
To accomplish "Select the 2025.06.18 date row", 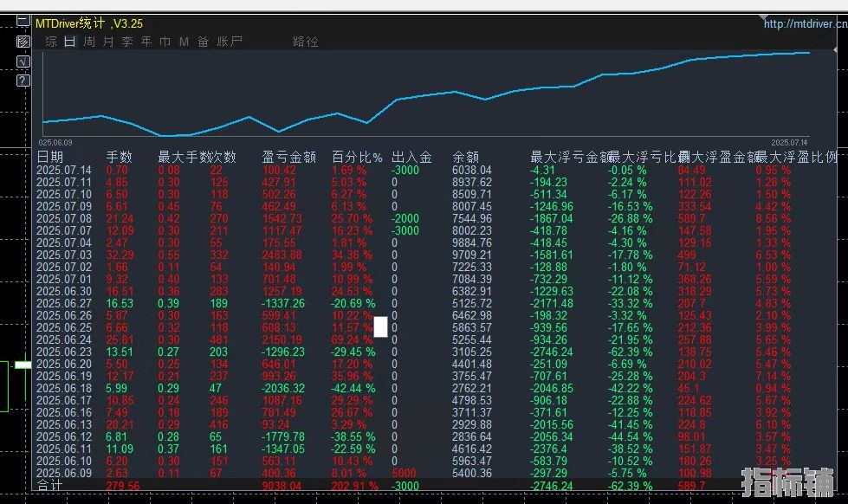I will coord(64,388).
